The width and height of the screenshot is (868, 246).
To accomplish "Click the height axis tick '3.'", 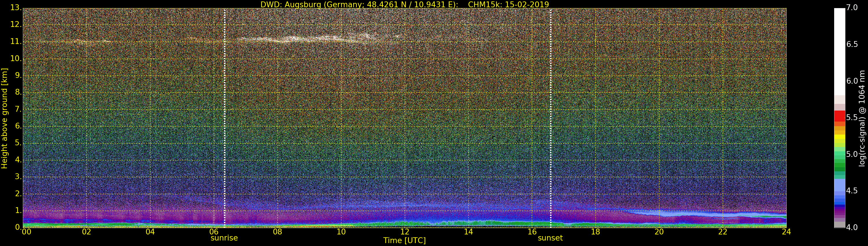I will (x=18, y=177).
